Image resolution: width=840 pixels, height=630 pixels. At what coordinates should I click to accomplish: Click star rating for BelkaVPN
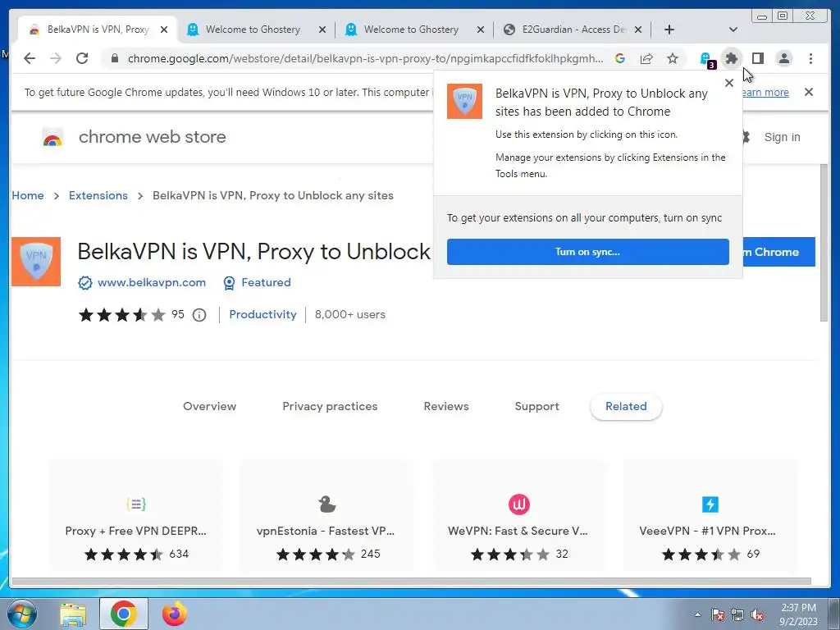pyautogui.click(x=122, y=315)
